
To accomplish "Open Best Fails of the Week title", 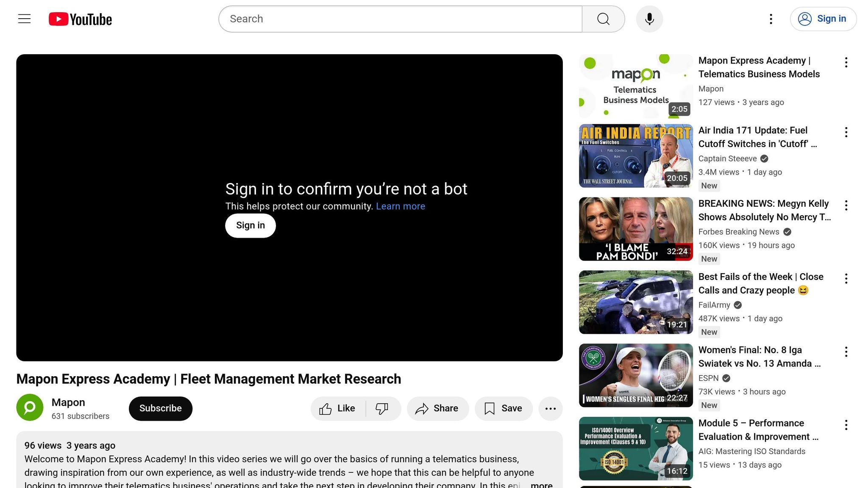I will (761, 284).
